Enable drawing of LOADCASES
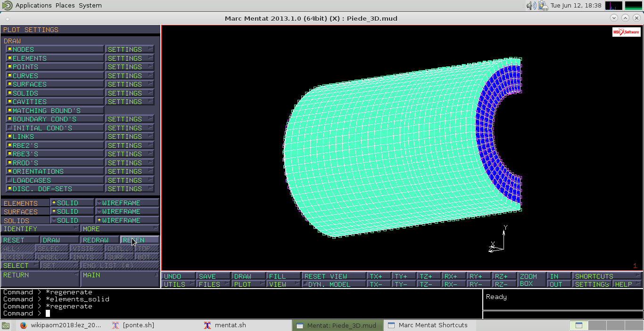Viewport: 644px width, 331px height. (x=55, y=180)
